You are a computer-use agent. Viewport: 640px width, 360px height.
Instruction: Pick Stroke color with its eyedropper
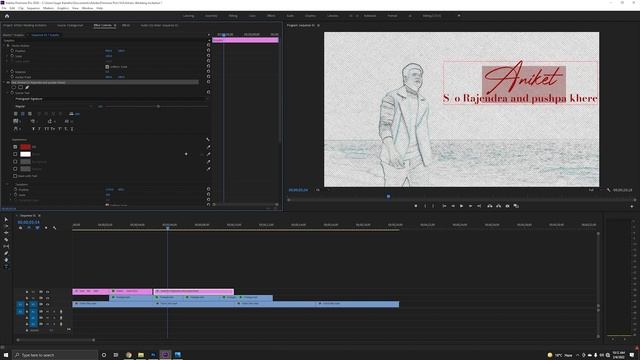click(209, 154)
